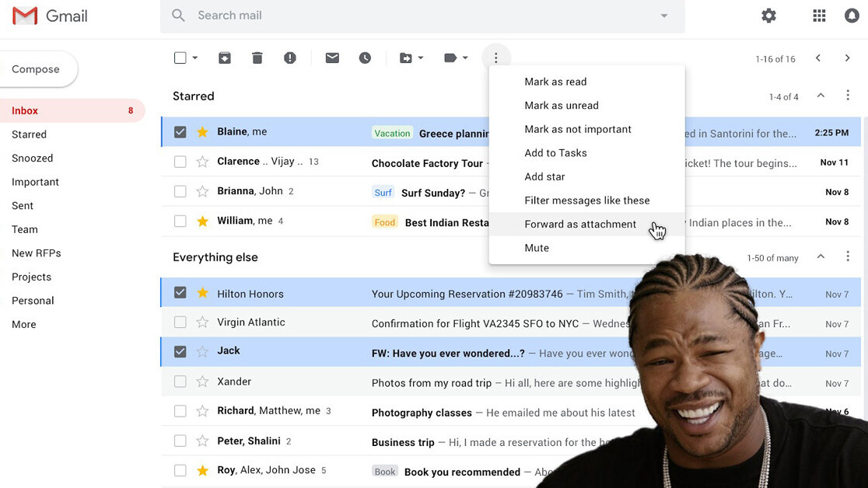Mark as read with envelope icon
868x488 pixels.
coord(332,58)
